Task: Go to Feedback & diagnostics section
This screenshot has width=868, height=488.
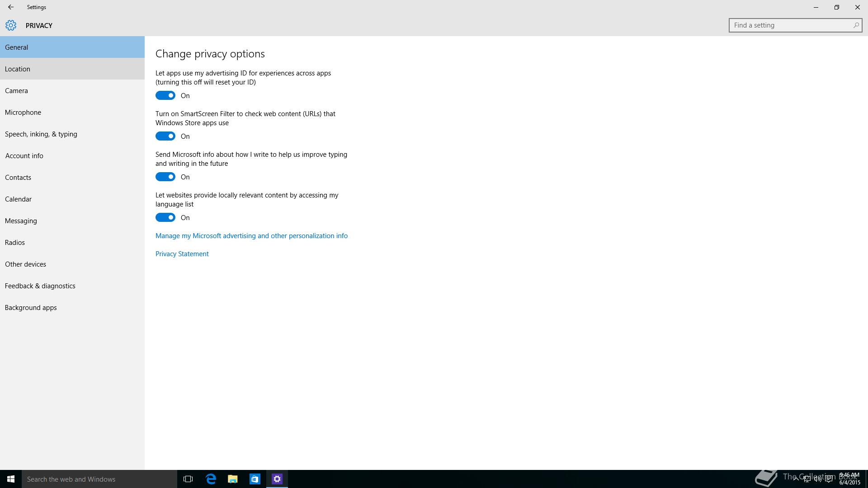Action: (x=40, y=286)
